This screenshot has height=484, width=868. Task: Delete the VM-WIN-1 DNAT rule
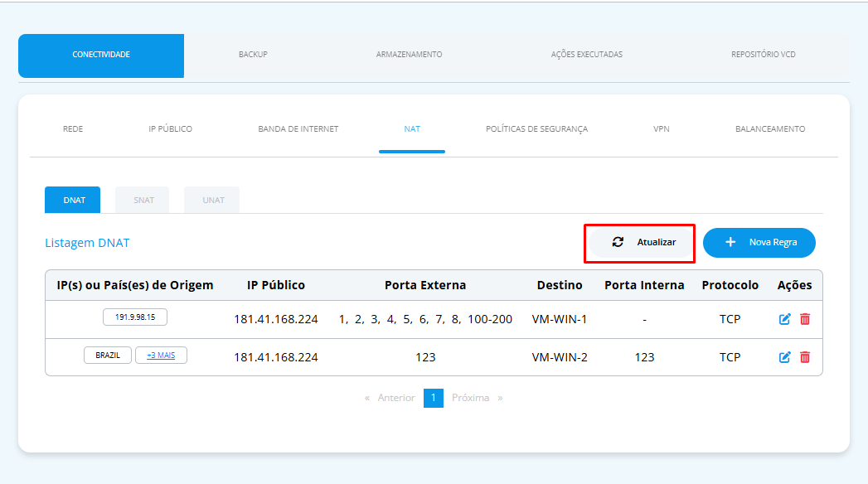[805, 319]
